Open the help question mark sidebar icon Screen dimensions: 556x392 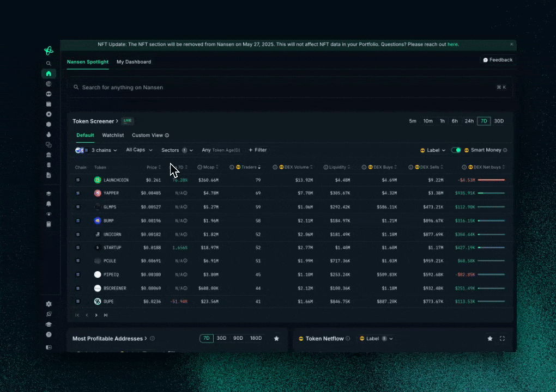click(x=49, y=335)
